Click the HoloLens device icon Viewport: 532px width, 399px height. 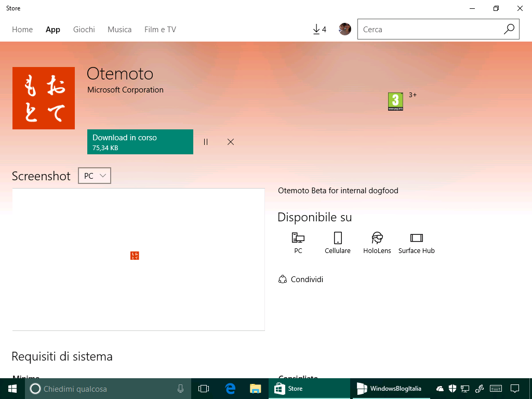coord(377,238)
